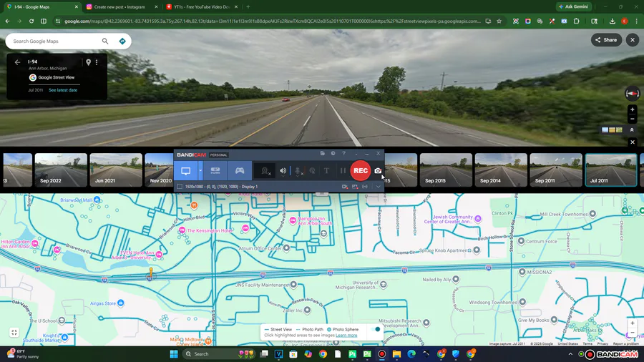This screenshot has height=362, width=644.
Task: Expand Bandicam panel with bottom chevron
Action: 378,187
